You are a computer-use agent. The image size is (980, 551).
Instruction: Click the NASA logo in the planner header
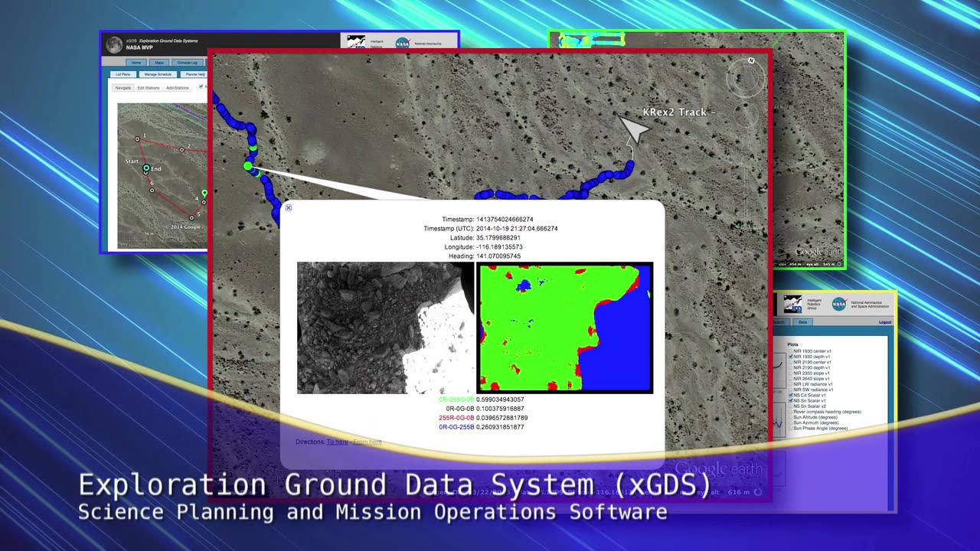click(x=403, y=44)
